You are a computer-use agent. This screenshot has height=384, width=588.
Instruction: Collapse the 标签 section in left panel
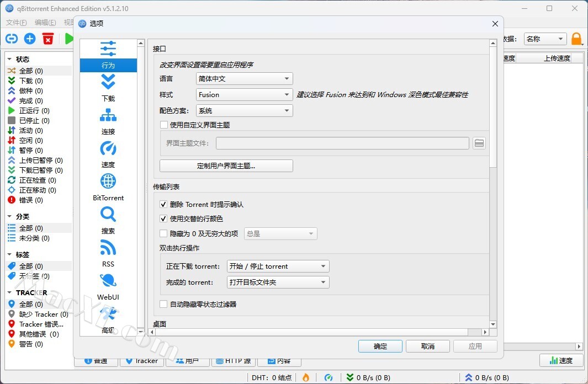[9, 255]
